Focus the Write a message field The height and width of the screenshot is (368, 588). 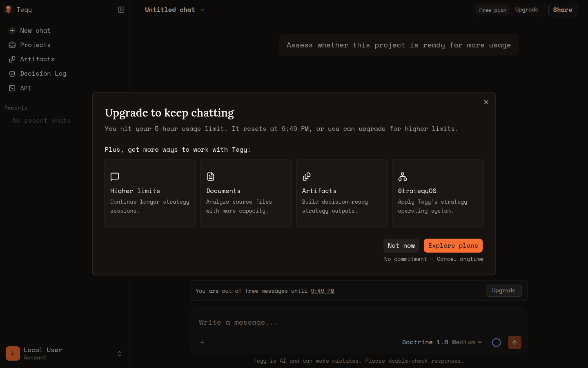pos(359,323)
